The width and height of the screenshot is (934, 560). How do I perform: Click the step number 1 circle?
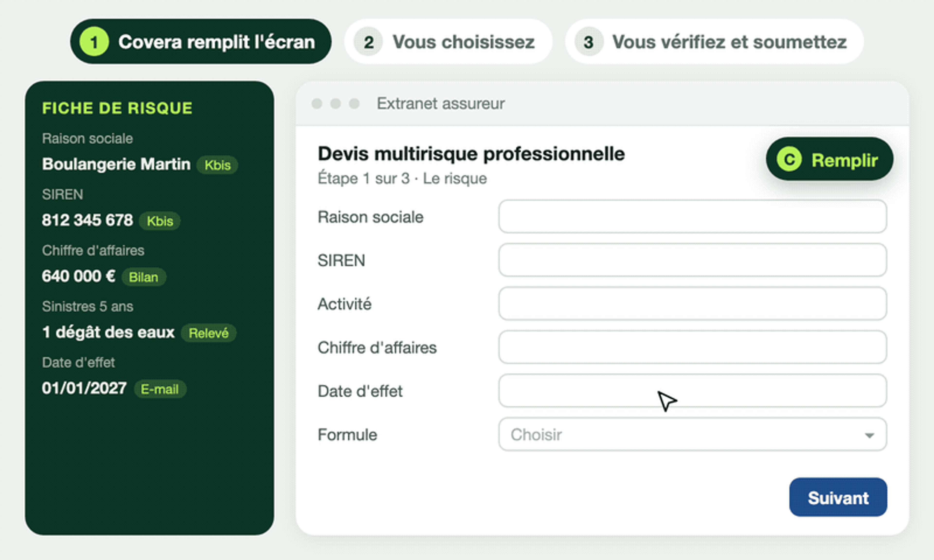click(x=94, y=42)
